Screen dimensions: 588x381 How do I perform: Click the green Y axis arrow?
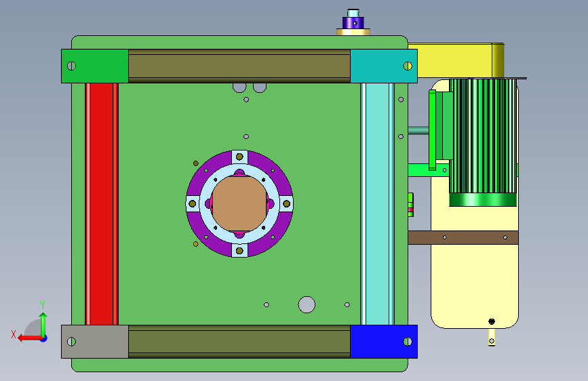(x=43, y=325)
